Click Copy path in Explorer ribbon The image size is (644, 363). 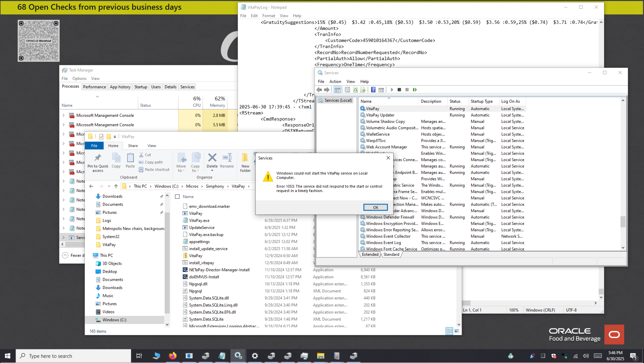tap(151, 162)
